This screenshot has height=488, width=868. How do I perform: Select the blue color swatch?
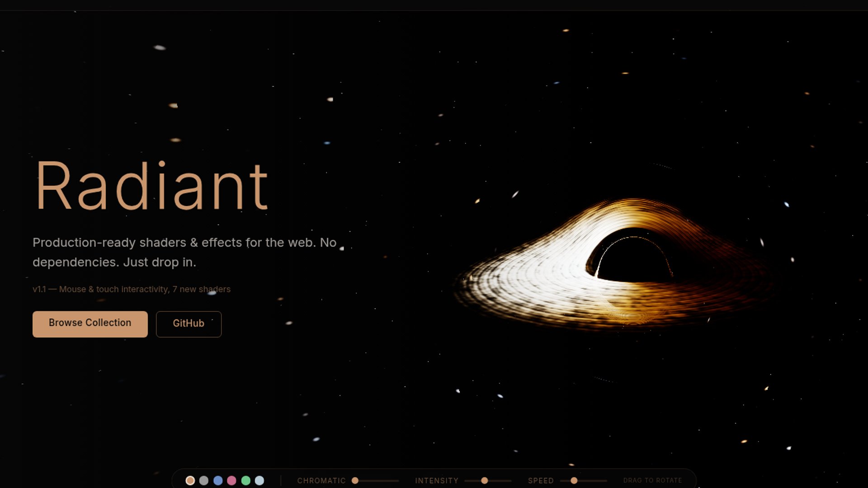218,480
